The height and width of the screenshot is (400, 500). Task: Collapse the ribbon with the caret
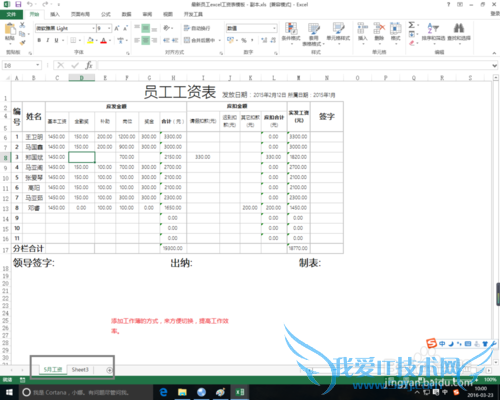[494, 53]
